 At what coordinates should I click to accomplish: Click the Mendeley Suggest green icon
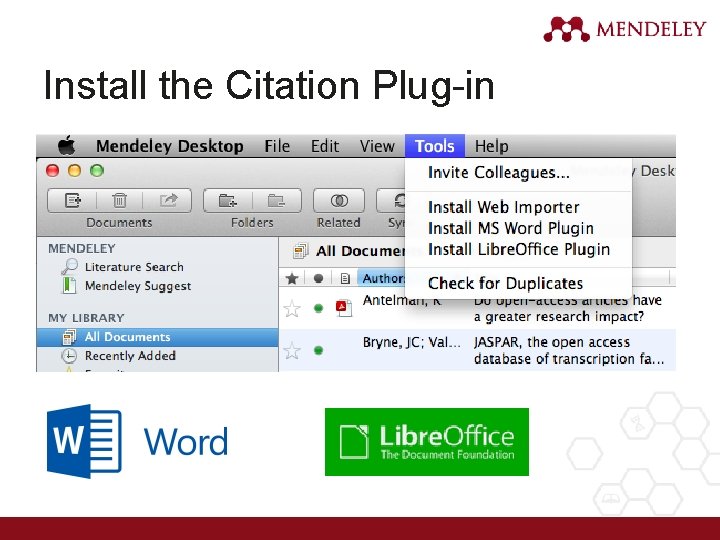point(69,285)
